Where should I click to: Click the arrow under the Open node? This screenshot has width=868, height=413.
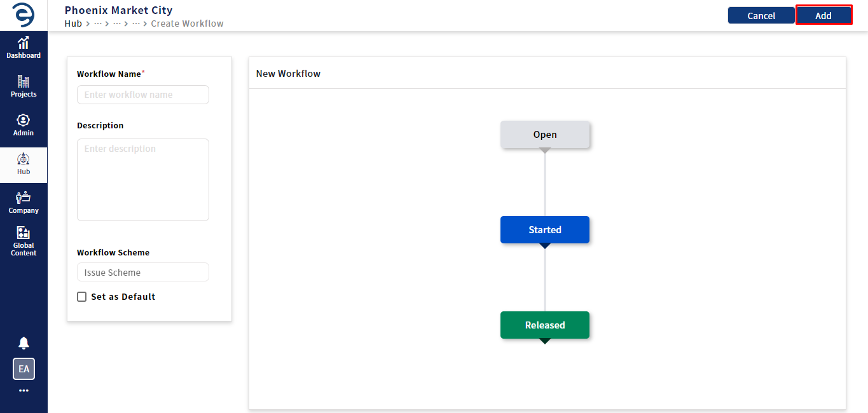(545, 151)
